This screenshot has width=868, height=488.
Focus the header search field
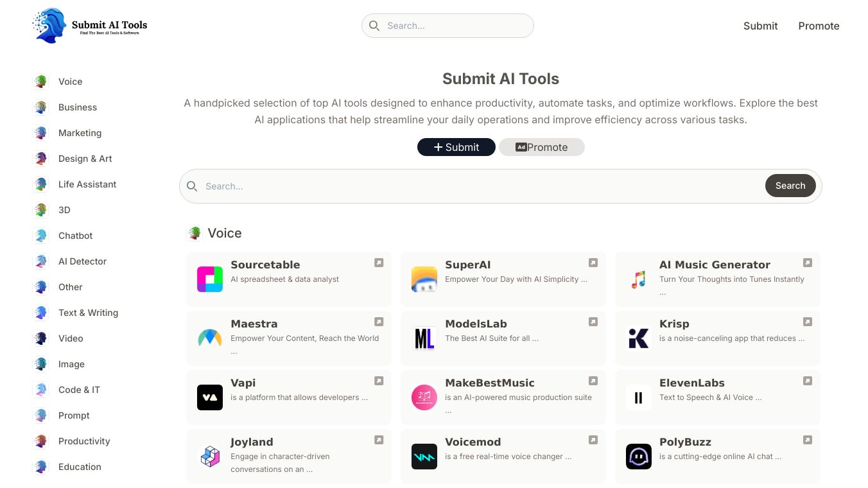[457, 26]
